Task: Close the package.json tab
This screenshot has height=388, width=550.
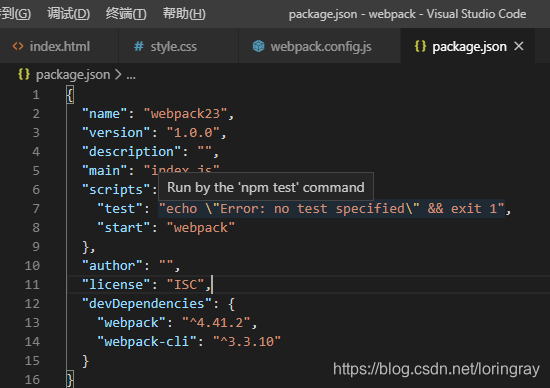Action: [519, 46]
